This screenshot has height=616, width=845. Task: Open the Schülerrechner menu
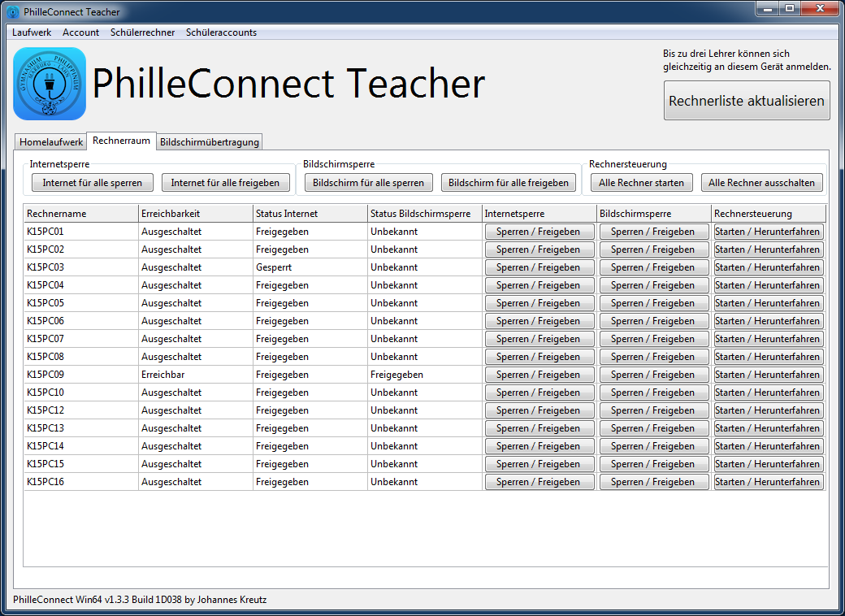pos(142,33)
